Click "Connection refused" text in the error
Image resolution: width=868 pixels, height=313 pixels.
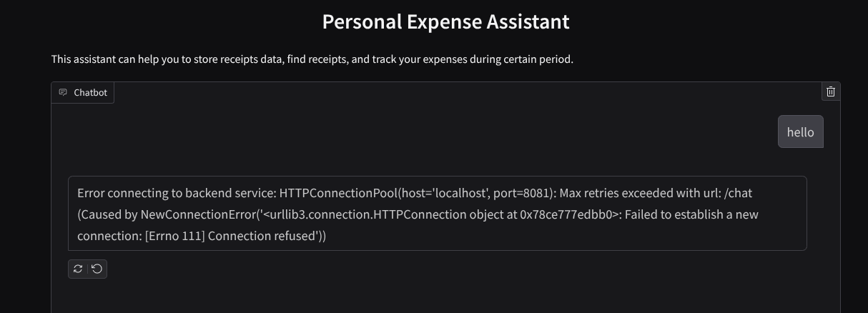tap(262, 236)
